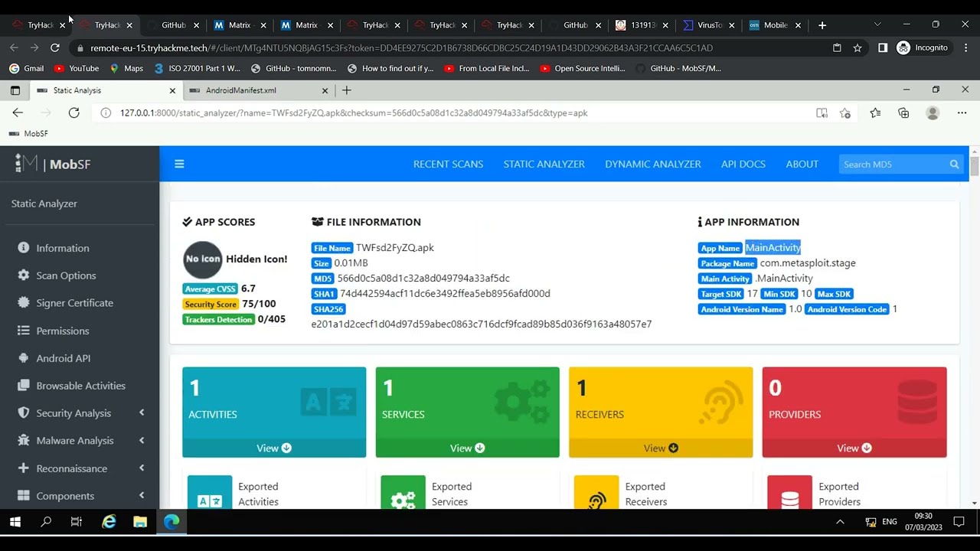This screenshot has height=551, width=980.
Task: Expand Components submenu
Action: point(80,496)
